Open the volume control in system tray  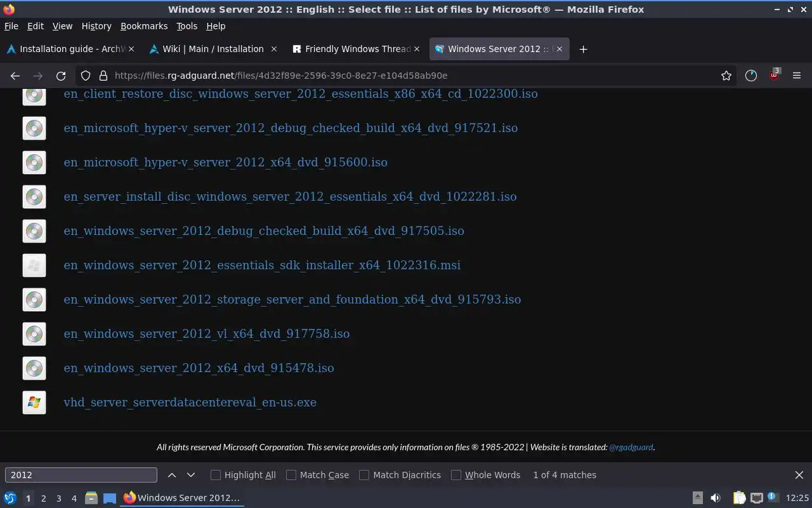pyautogui.click(x=716, y=498)
